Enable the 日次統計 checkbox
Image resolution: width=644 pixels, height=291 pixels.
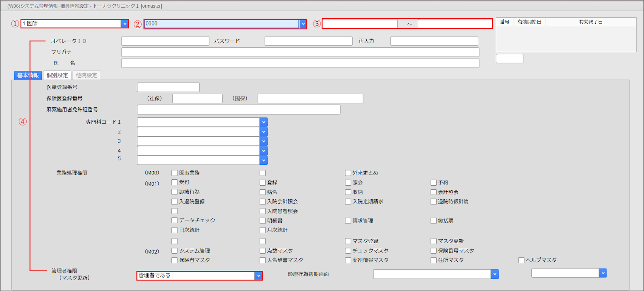(175, 230)
